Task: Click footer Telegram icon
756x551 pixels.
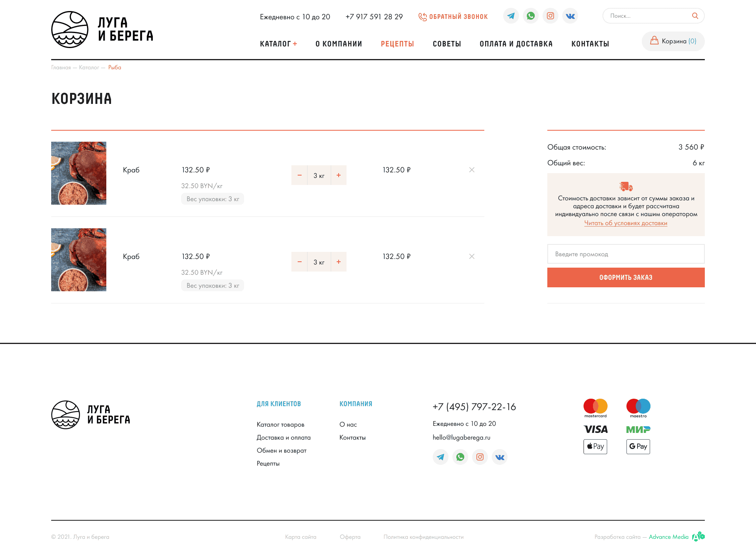Action: 441,457
